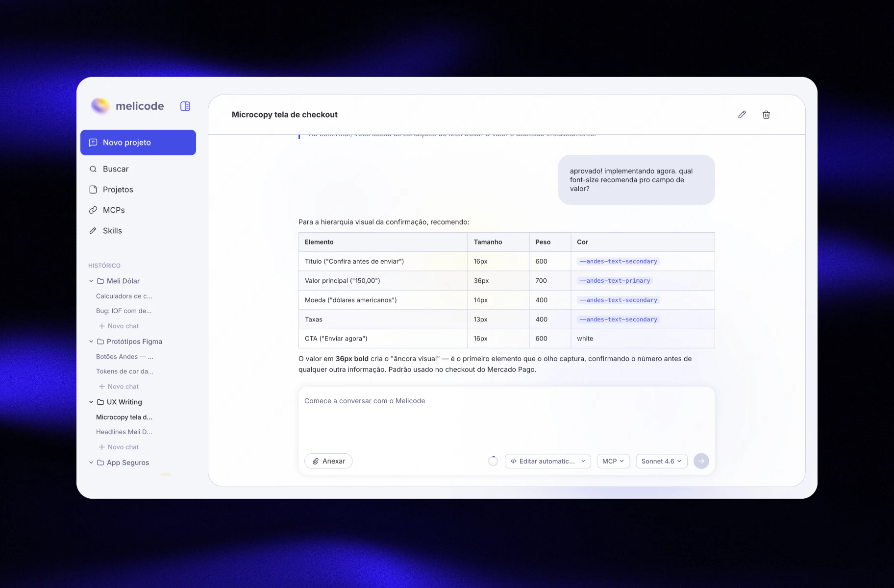Viewport: 894px width, 588px height.
Task: Click the 700 weight cell
Action: coord(550,281)
